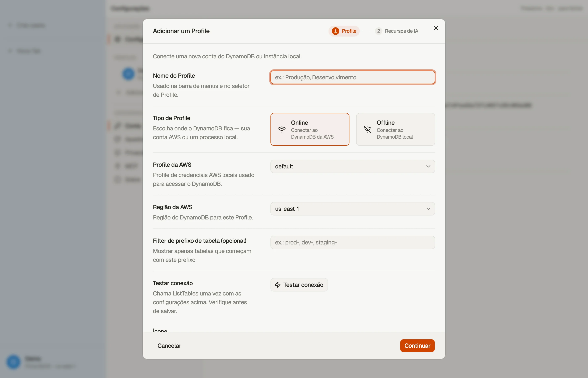Click the Continuar button
The width and height of the screenshot is (588, 378).
pos(417,346)
